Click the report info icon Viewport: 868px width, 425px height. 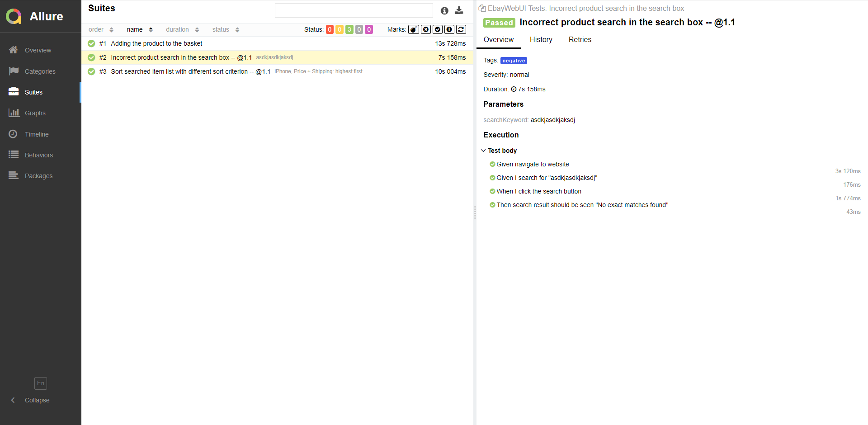click(444, 10)
